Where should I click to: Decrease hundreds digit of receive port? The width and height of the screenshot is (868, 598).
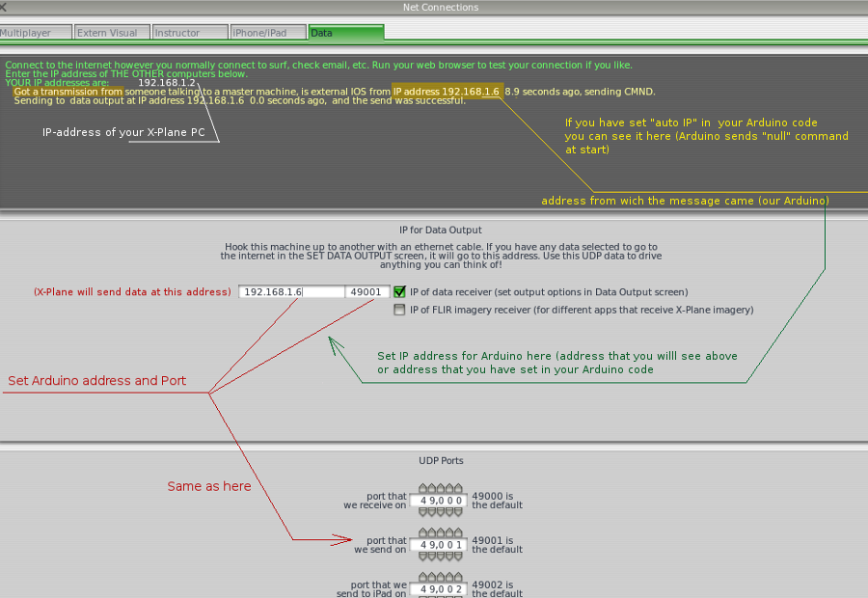(x=441, y=512)
